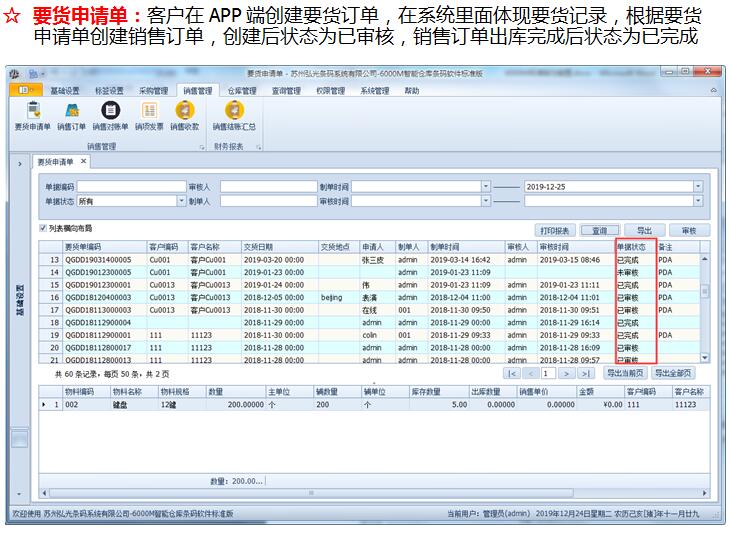Open the 单据状态 dropdown showing 所有
The width and height of the screenshot is (730, 542).
click(182, 201)
